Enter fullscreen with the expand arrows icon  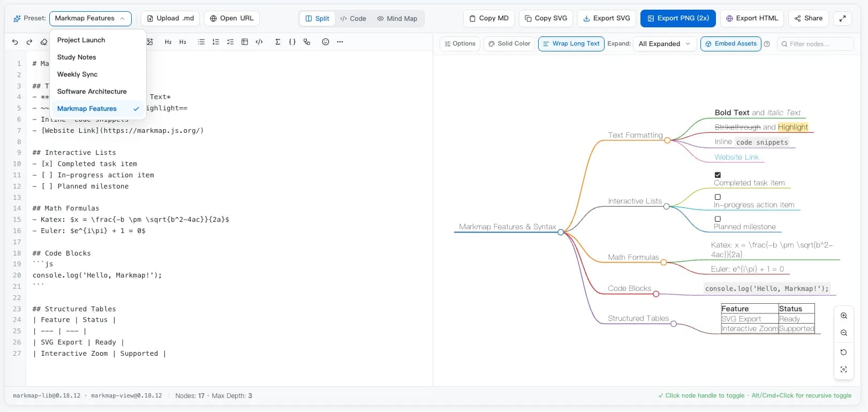(842, 18)
